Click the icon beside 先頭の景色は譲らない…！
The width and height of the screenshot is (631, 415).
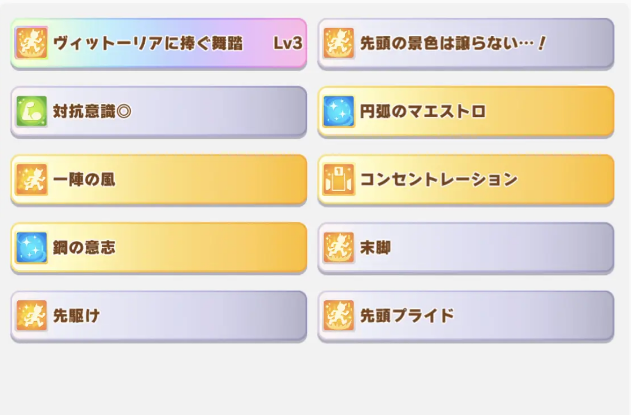click(x=339, y=43)
